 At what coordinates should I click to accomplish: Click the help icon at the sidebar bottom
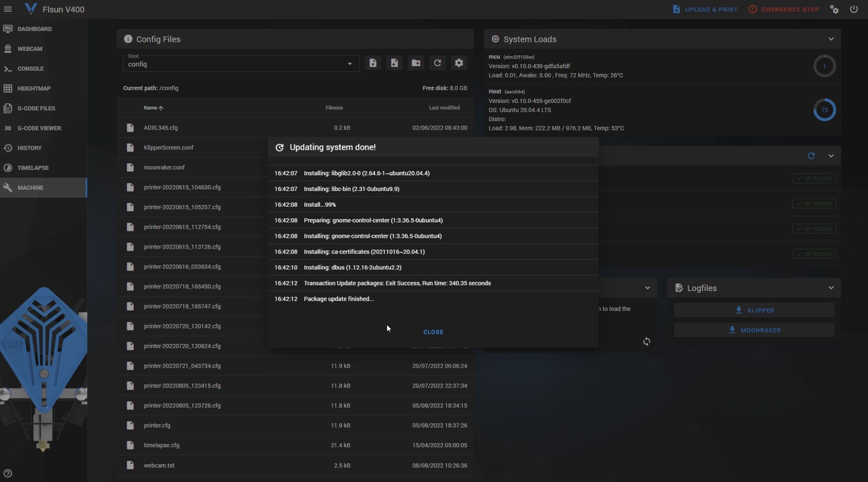8,473
